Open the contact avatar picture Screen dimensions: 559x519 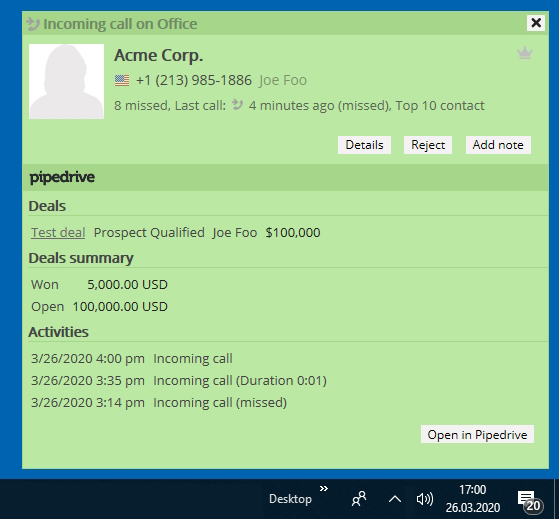pyautogui.click(x=66, y=81)
